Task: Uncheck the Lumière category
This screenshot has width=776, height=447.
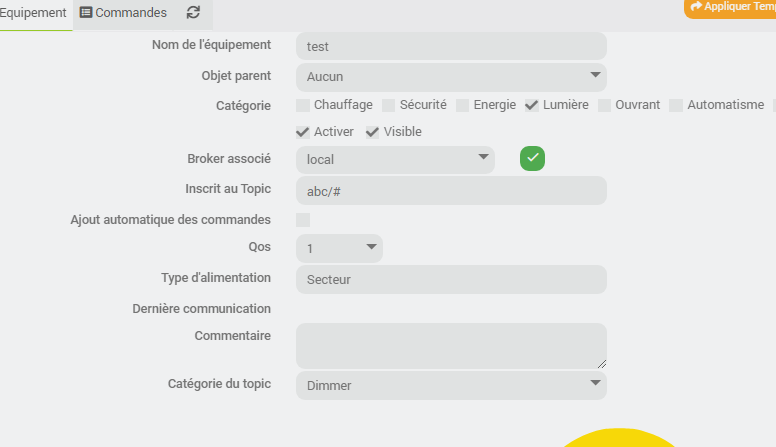Action: (x=532, y=105)
